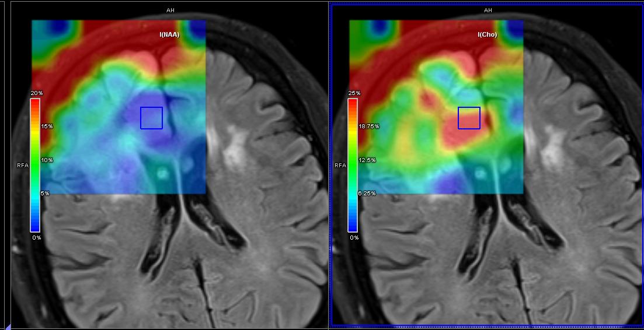Image resolution: width=644 pixels, height=330 pixels.
Task: Select the blue voxel box on Cho map
Action: pos(469,118)
